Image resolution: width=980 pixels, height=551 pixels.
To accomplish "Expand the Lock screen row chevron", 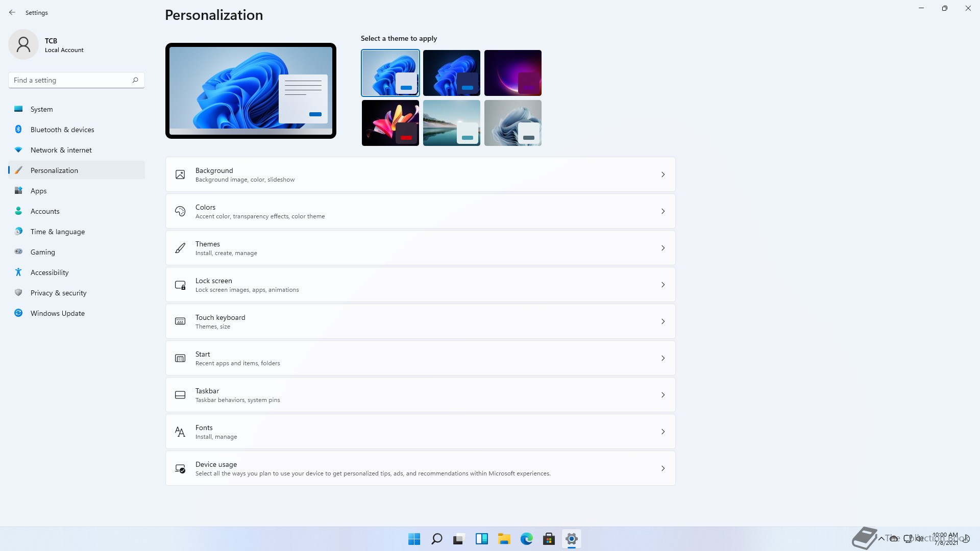I will (x=663, y=285).
